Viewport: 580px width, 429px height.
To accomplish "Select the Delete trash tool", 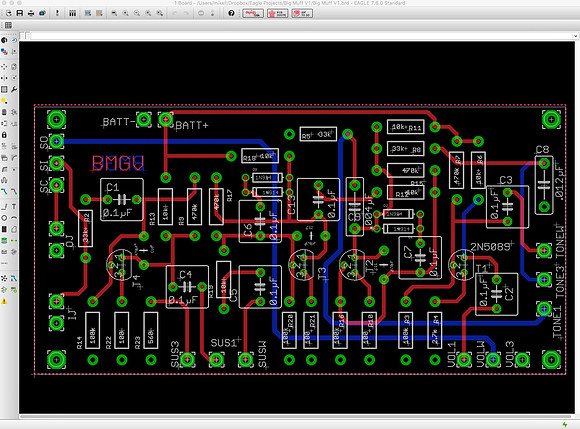I will pyautogui.click(x=4, y=112).
